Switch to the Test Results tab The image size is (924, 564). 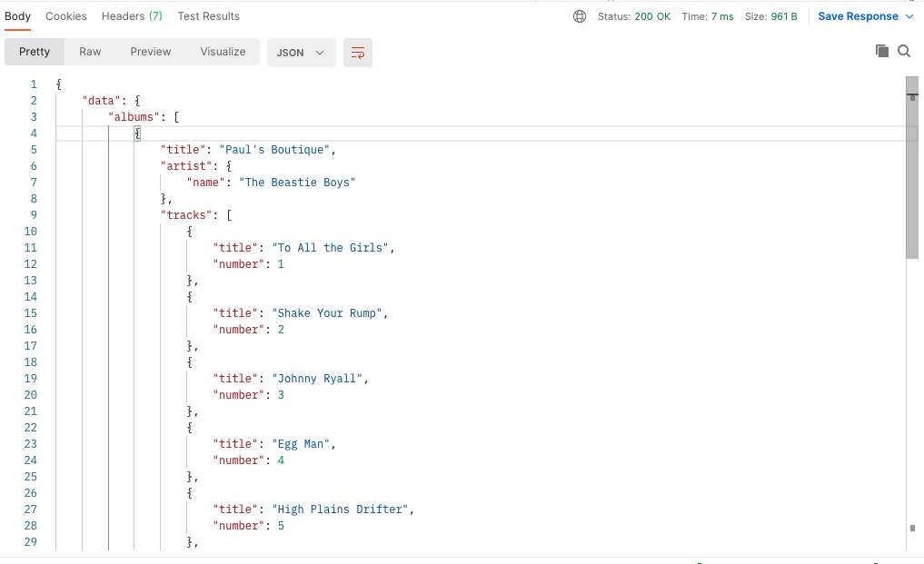[x=209, y=16]
